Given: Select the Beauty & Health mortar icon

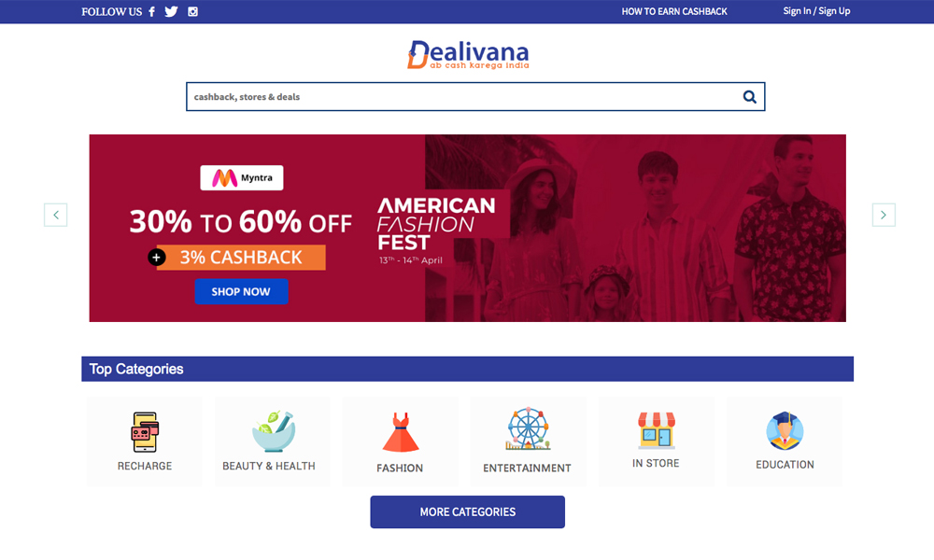Looking at the screenshot, I should pos(274,431).
